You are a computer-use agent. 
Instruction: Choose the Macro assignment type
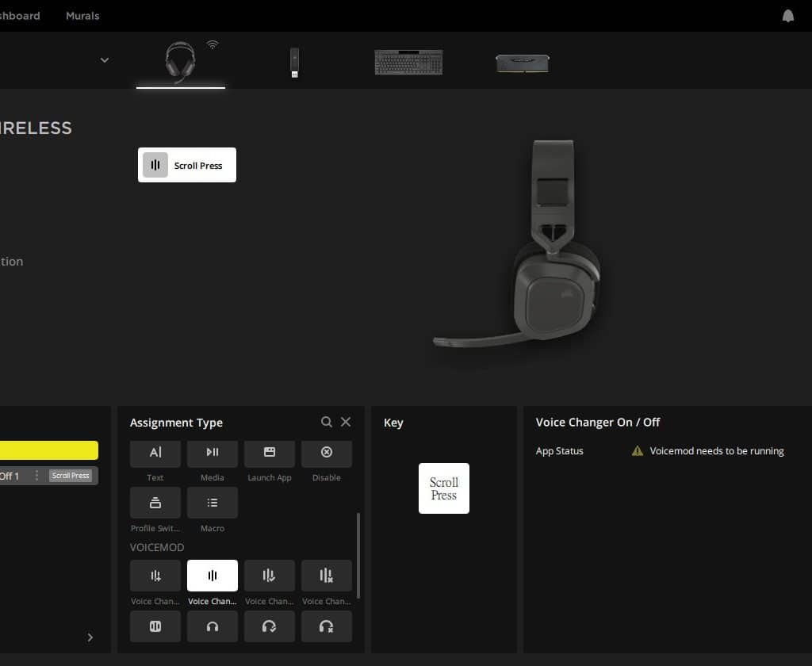click(x=213, y=503)
